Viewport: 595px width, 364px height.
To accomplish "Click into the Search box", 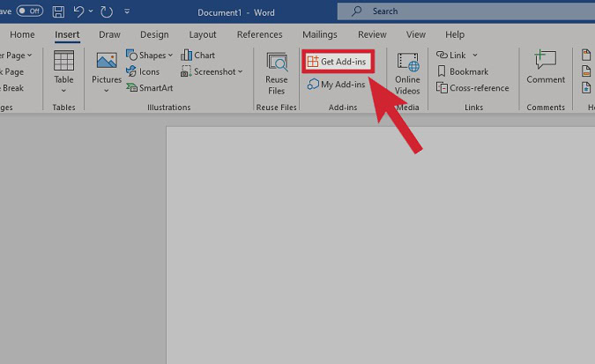I will coord(466,11).
